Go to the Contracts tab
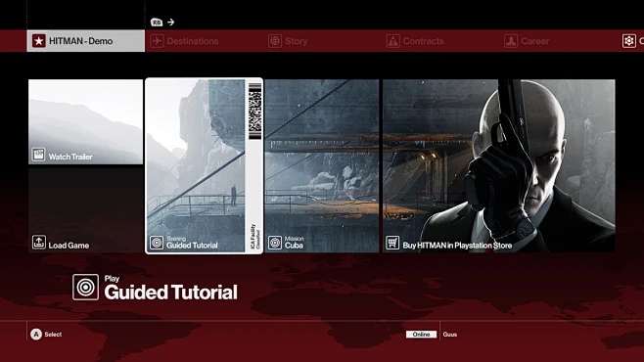The height and width of the screenshot is (362, 644). pyautogui.click(x=415, y=41)
